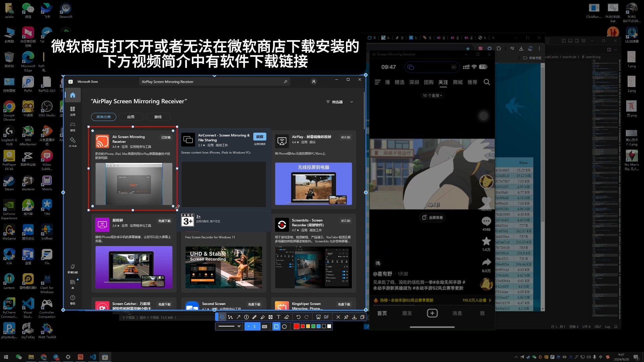Tap 全屏观看 button on video
This screenshot has height=362, width=644.
432,218
